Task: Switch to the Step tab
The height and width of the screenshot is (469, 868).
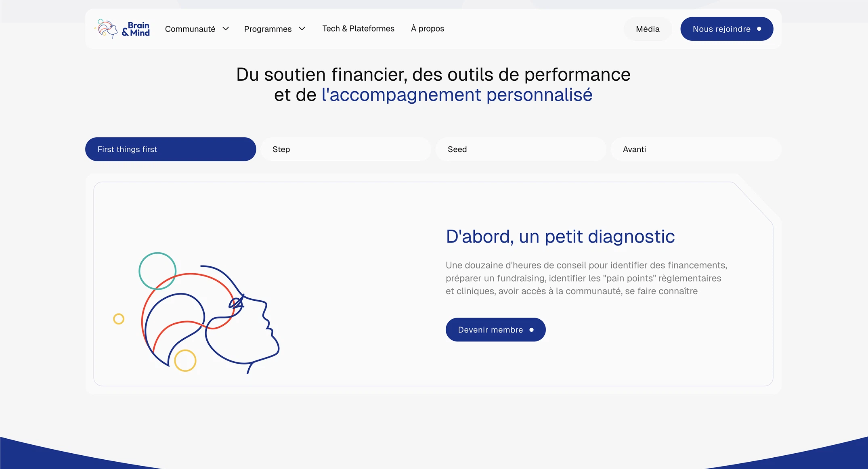Action: tap(346, 149)
